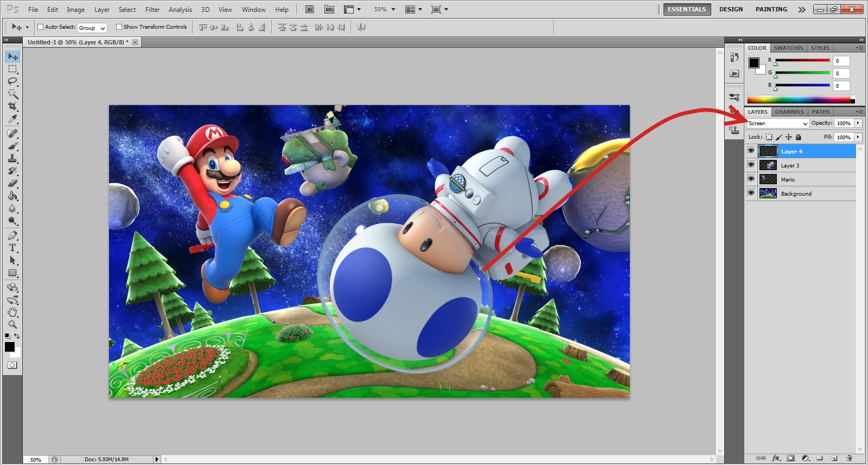Click the layer style fx icon

[x=776, y=458]
